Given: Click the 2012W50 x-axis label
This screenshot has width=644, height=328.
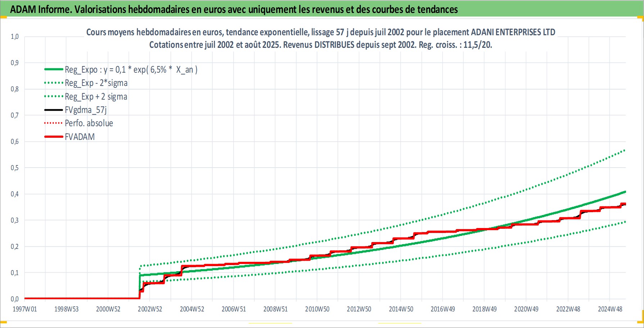Looking at the screenshot, I should pyautogui.click(x=359, y=309).
